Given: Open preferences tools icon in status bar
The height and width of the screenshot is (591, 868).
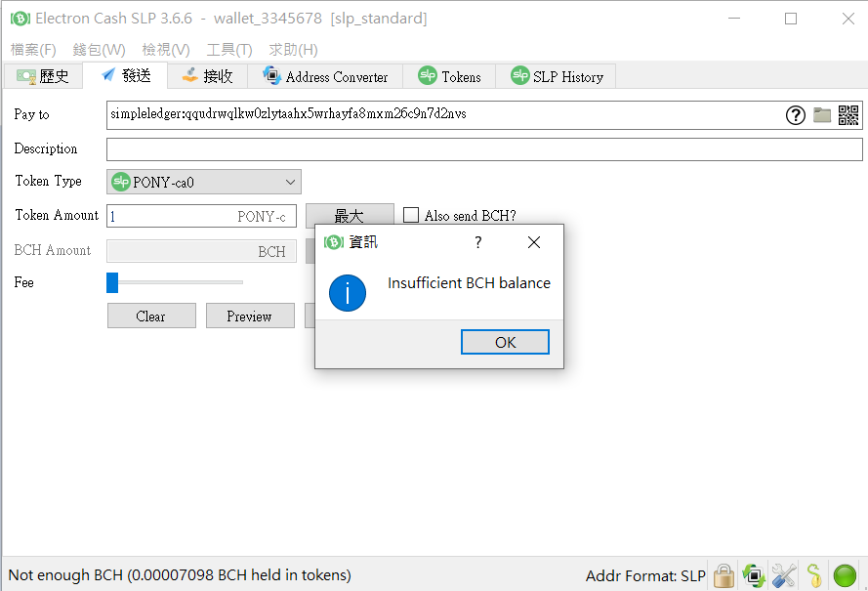Looking at the screenshot, I should [x=784, y=575].
